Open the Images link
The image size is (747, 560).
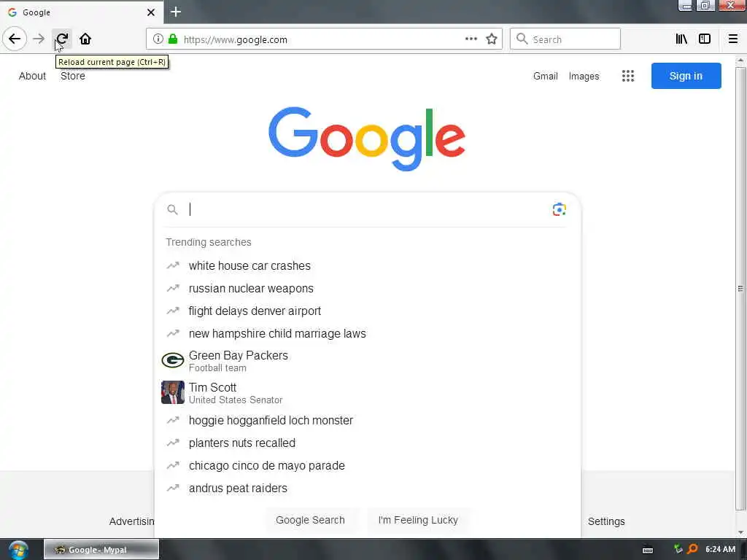coord(584,76)
